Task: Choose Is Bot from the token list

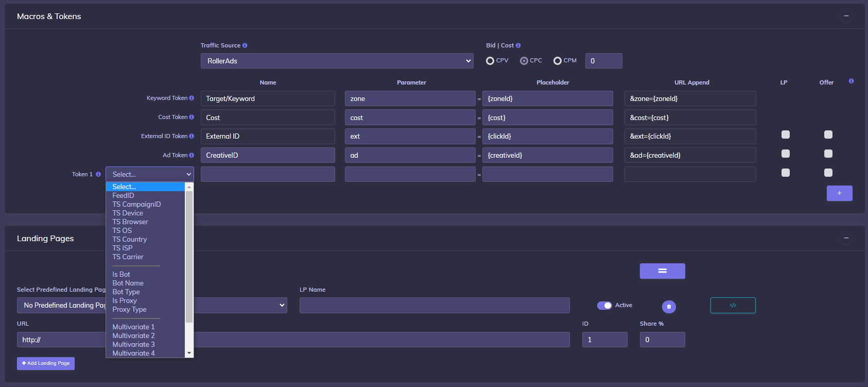Action: click(145, 275)
